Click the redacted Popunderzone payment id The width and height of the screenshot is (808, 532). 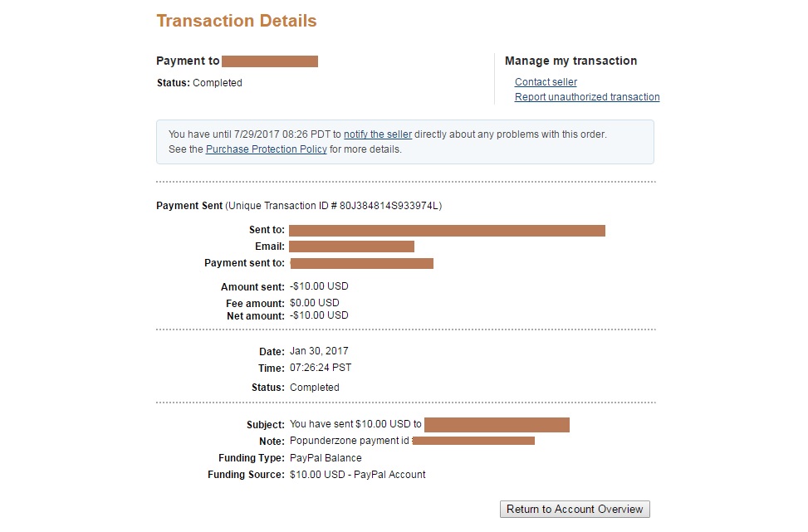473,441
